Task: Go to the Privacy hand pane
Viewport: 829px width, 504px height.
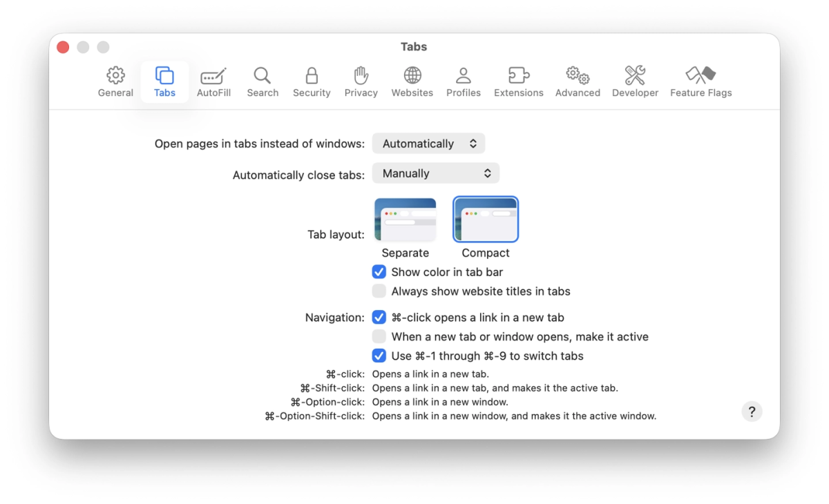Action: tap(361, 82)
